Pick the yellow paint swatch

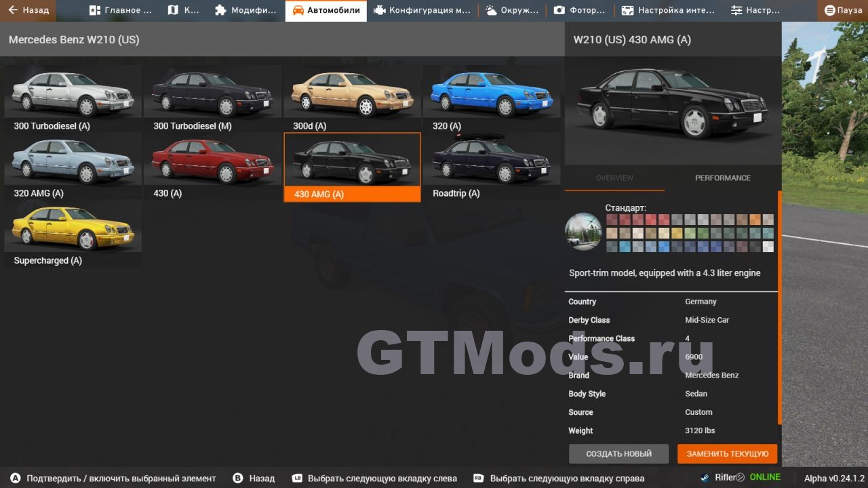point(677,233)
